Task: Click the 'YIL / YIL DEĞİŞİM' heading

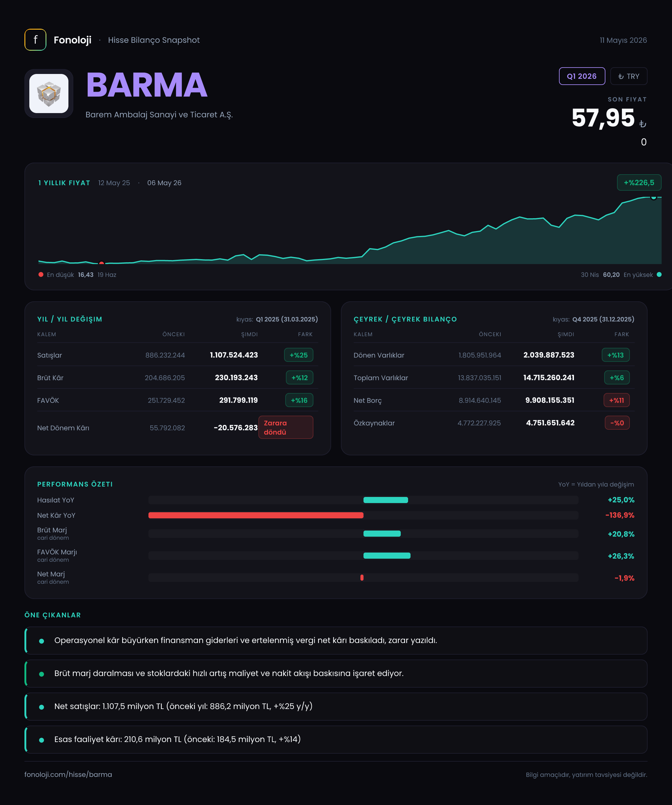Action: [x=70, y=319]
